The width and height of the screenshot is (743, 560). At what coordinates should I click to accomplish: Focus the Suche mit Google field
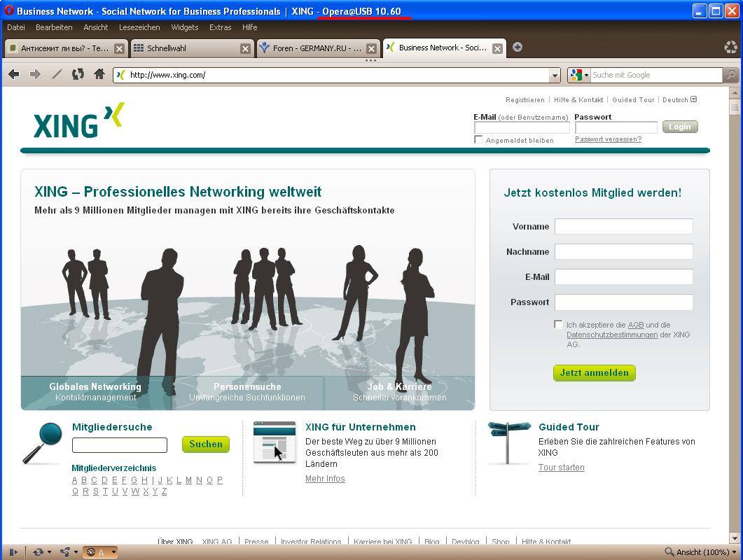tap(656, 75)
